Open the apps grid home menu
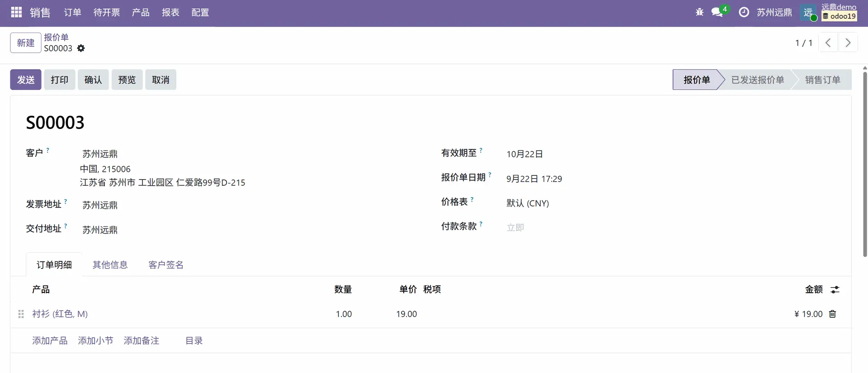868x373 pixels. click(x=16, y=12)
